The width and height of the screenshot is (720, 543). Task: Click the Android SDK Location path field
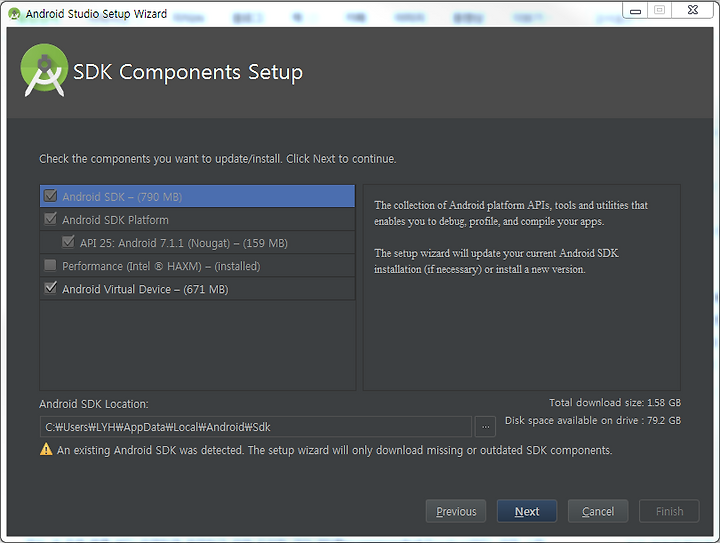click(x=256, y=427)
